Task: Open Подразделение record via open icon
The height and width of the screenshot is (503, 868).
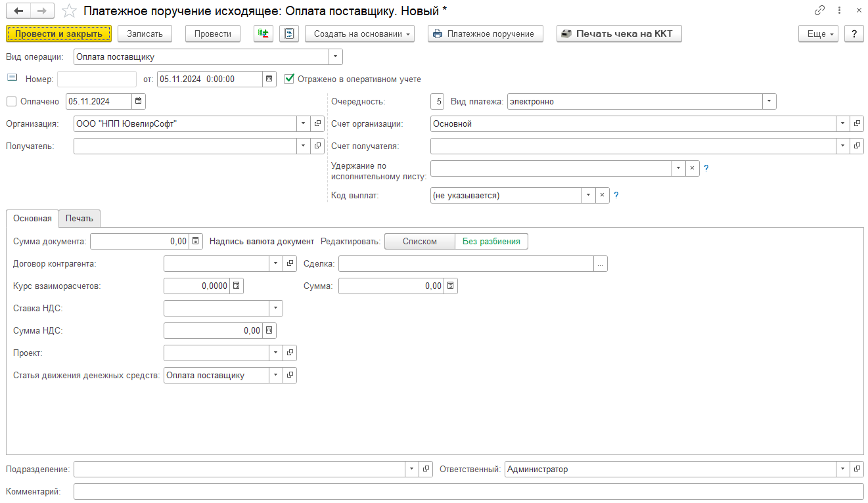Action: (426, 469)
